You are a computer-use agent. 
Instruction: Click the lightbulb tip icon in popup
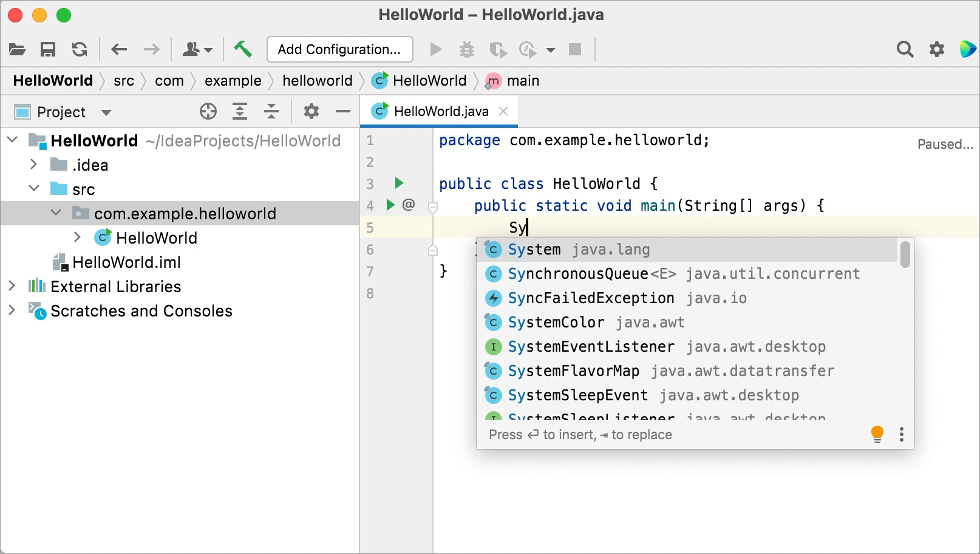(877, 434)
